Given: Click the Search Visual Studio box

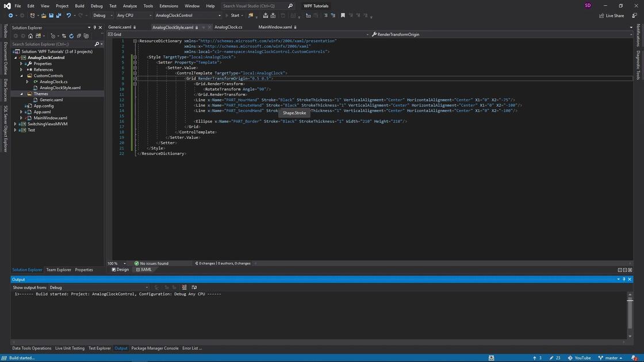Looking at the screenshot, I should coord(258,6).
